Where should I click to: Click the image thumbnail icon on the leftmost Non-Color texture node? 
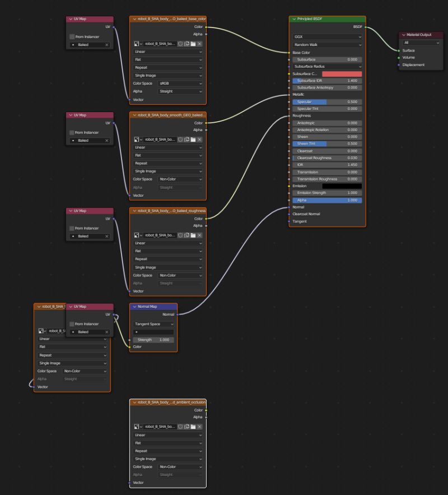coord(40,330)
